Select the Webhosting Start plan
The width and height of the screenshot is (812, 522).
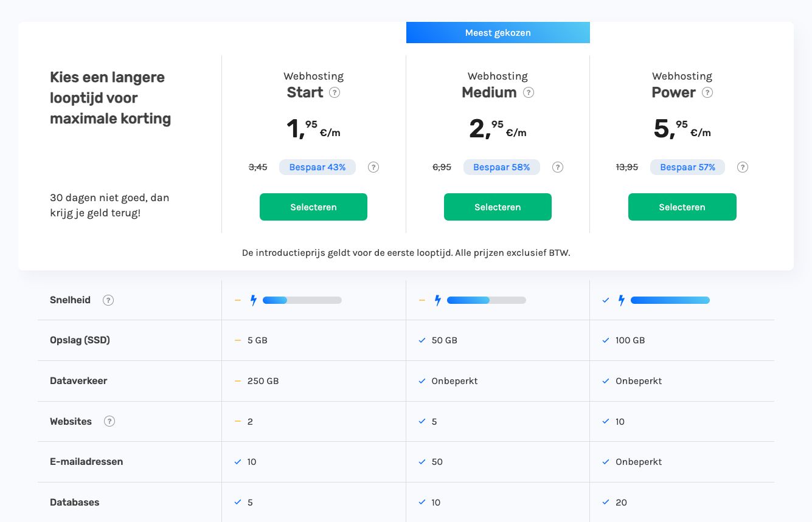tap(313, 207)
